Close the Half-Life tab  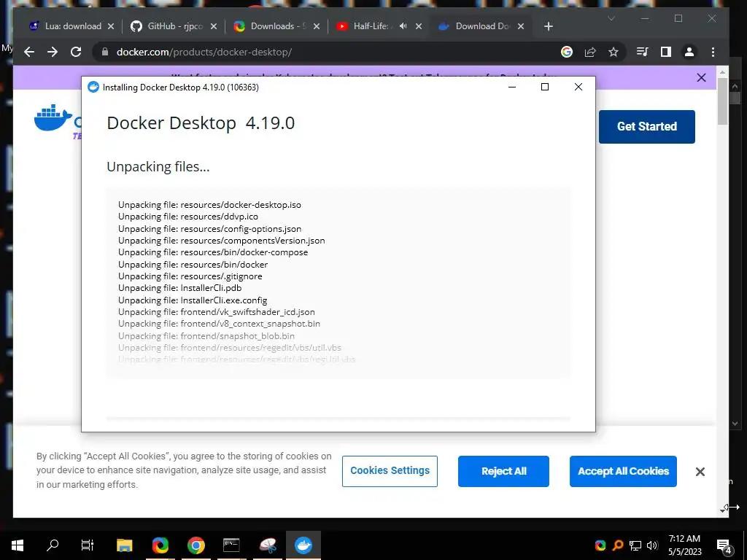419,26
